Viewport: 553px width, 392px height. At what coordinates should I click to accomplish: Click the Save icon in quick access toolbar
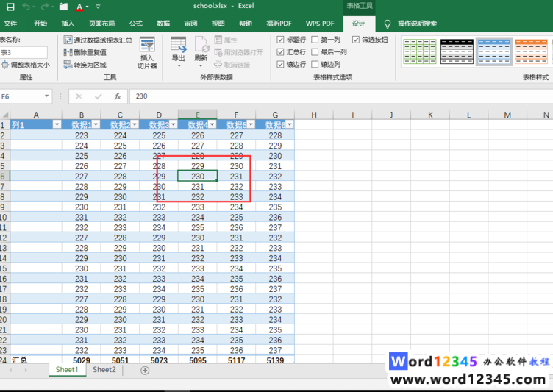10,7
